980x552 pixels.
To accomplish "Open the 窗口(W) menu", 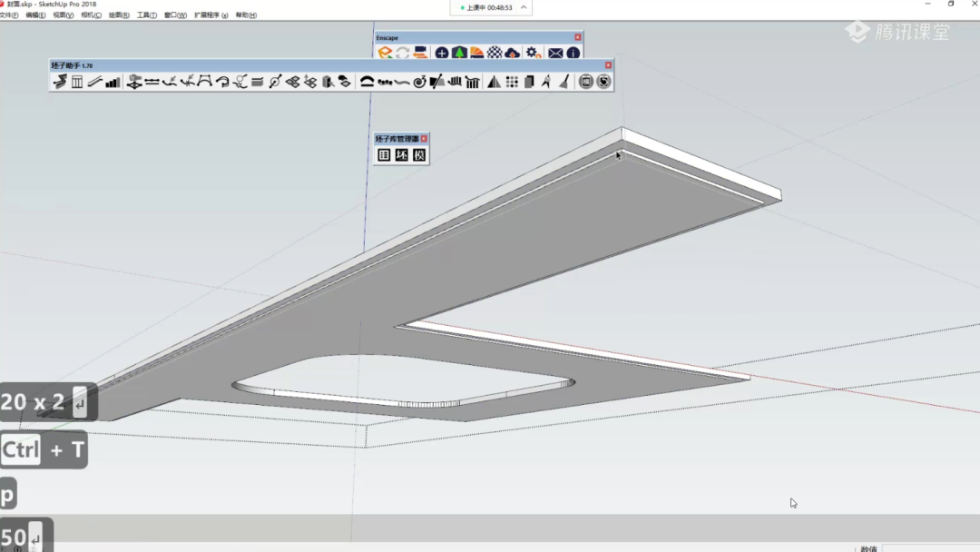I will point(175,15).
